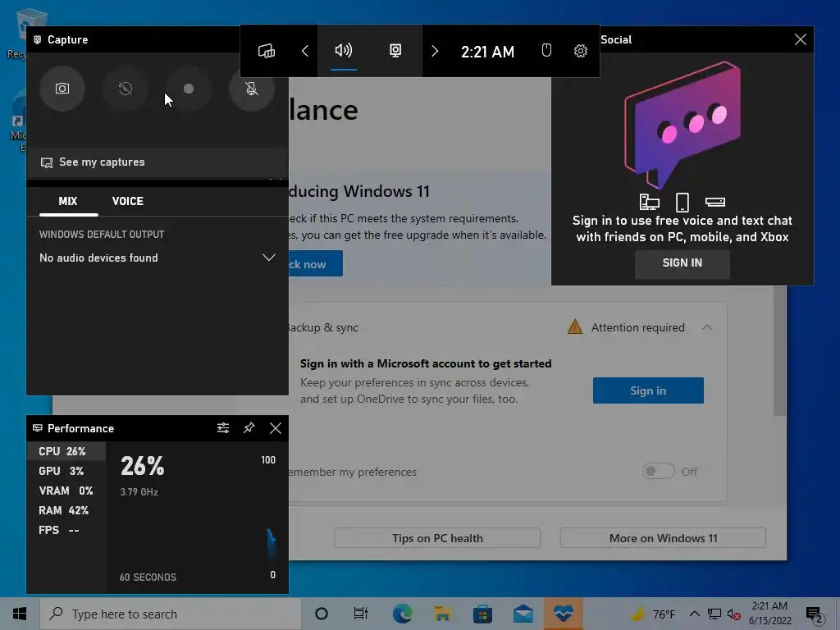
Task: Toggle the Audio widget in the Game Bar
Action: click(x=344, y=51)
